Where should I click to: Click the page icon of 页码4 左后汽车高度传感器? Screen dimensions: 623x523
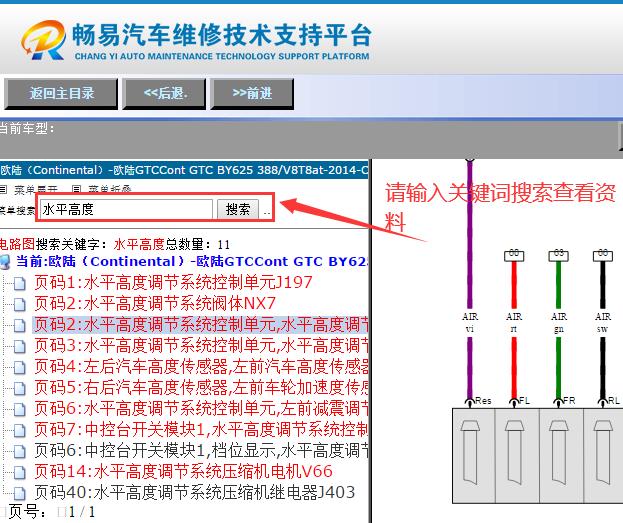click(x=19, y=368)
